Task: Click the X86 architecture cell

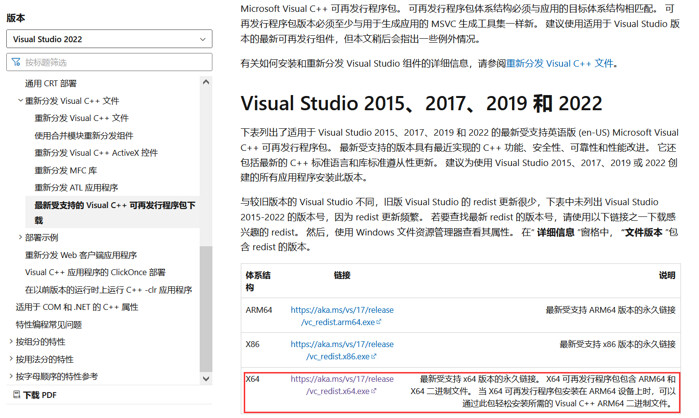Action: [252, 344]
